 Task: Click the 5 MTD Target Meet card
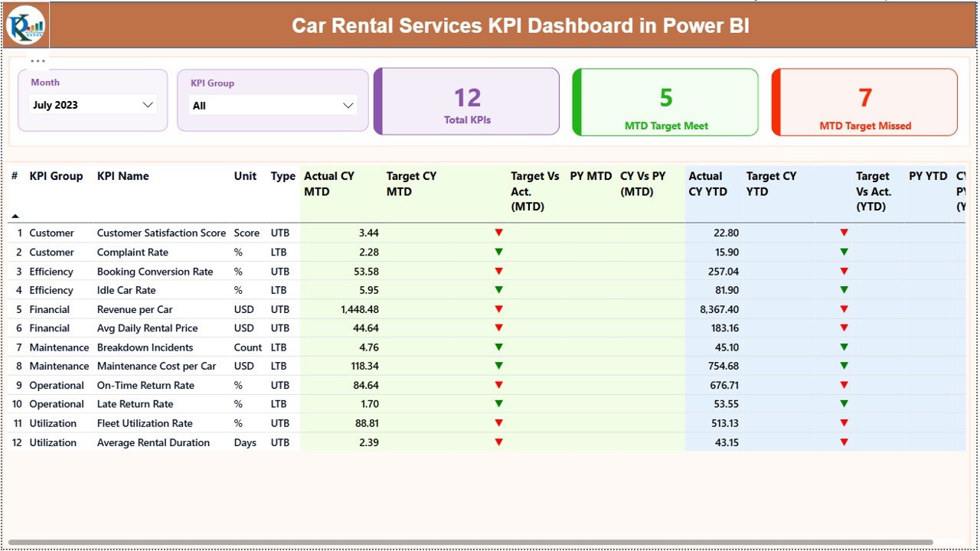(665, 102)
